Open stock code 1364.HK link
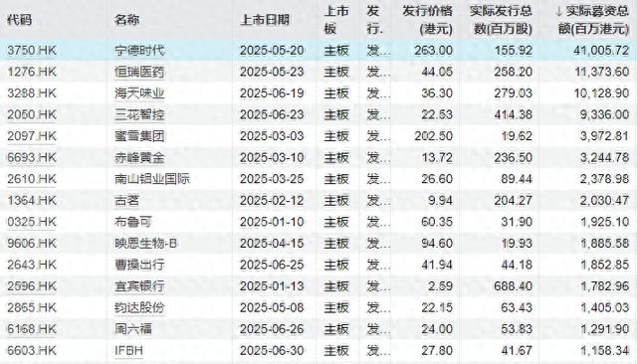 coord(32,201)
